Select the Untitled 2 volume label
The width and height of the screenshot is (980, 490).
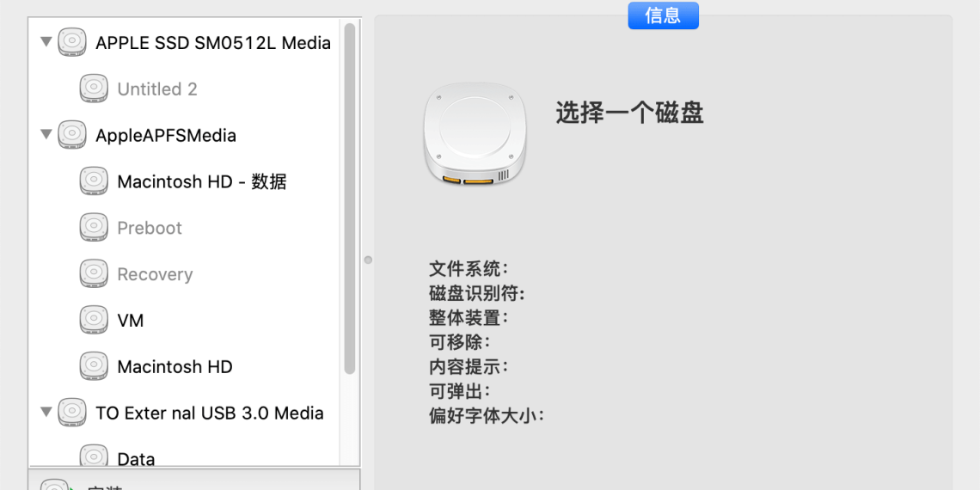tap(157, 89)
